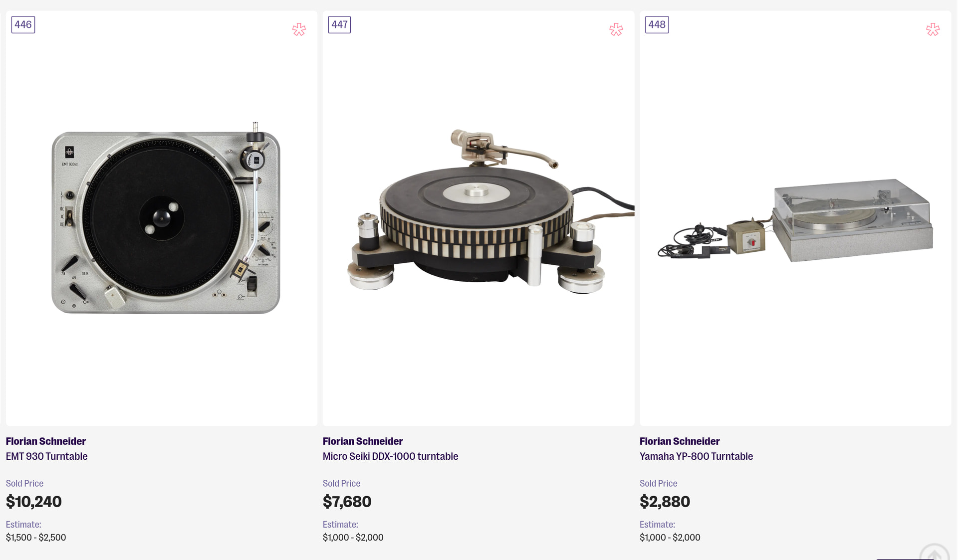
Task: Click Florian Schneider above EMT 930
Action: click(46, 441)
